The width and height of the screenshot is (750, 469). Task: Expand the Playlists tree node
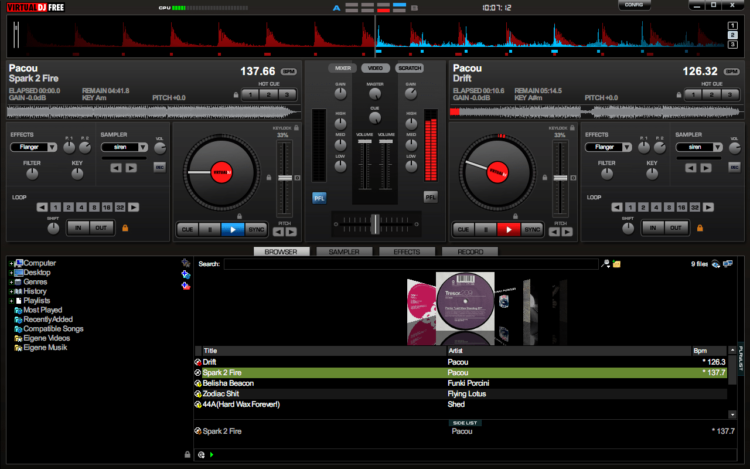point(11,301)
